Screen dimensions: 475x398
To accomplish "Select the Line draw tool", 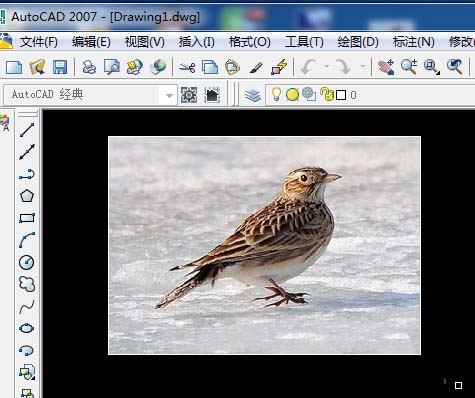I will pos(27,130).
